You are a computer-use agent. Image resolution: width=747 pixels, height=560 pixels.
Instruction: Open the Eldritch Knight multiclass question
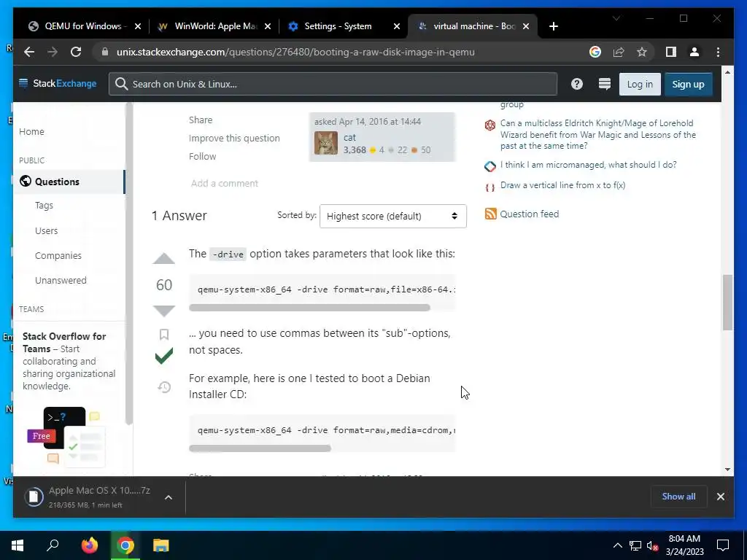pos(598,134)
